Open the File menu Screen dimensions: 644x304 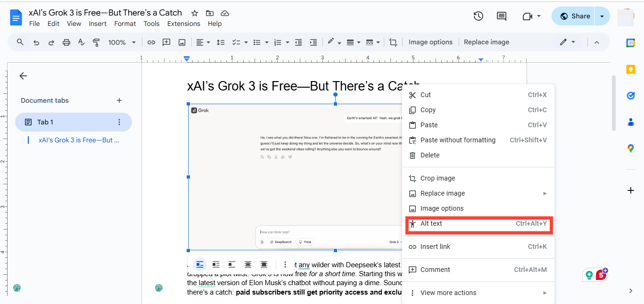pyautogui.click(x=34, y=24)
